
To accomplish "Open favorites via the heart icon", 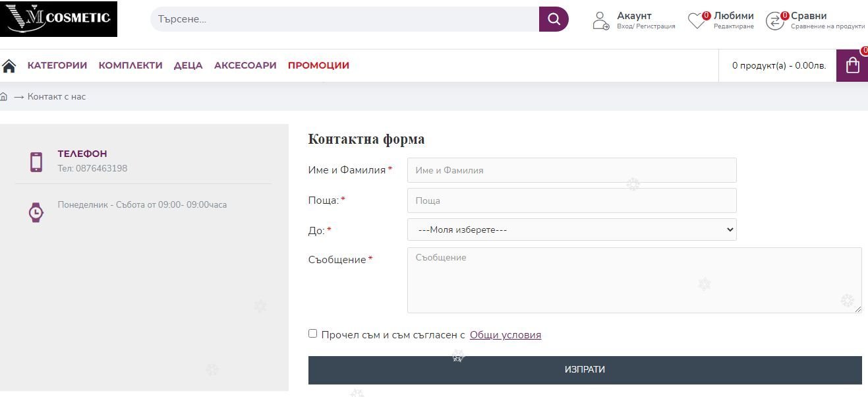I will 697,21.
